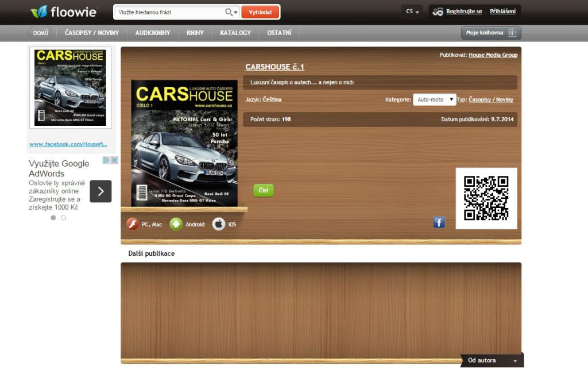Open the Flash PC, Mac reader icon
588x373 pixels.
133,224
